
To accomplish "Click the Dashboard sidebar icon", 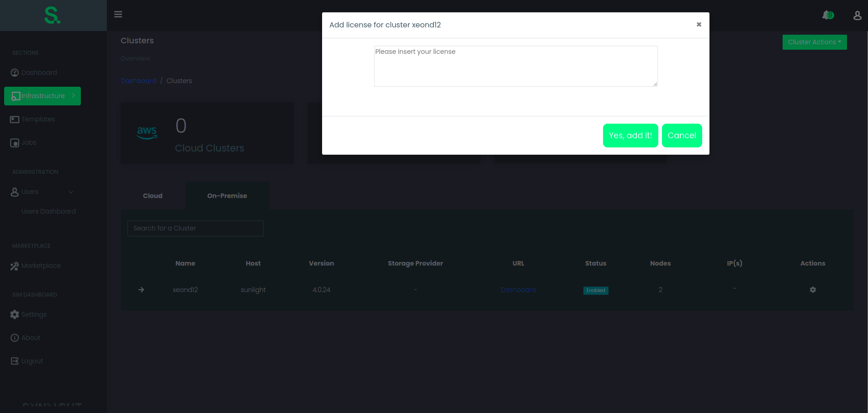I will pos(15,73).
